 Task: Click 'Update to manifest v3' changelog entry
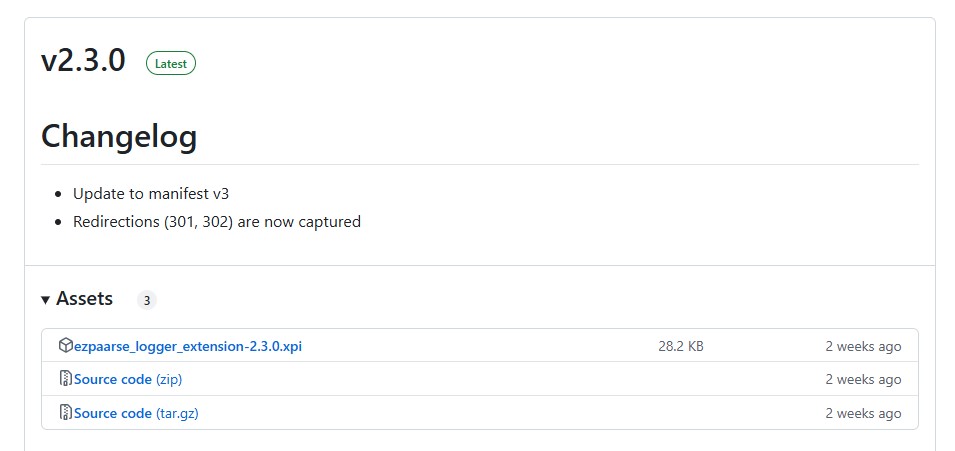151,194
